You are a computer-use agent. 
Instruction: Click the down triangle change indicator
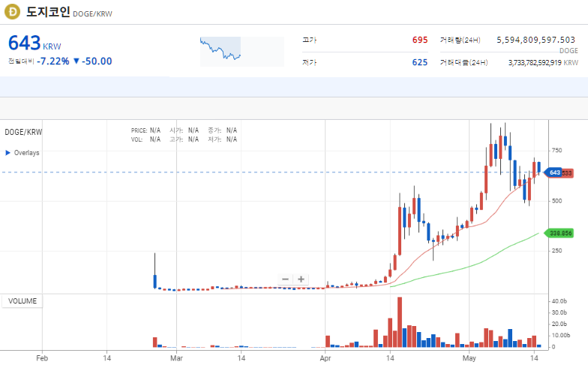pos(76,61)
